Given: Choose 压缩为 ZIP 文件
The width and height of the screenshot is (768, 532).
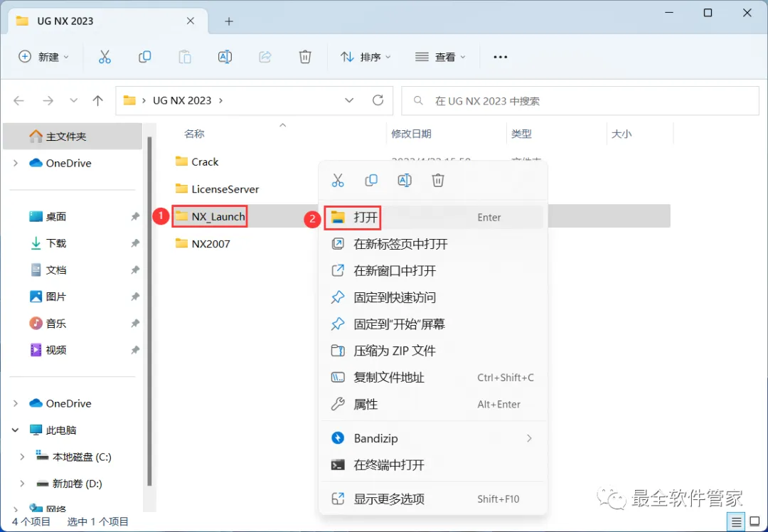Looking at the screenshot, I should [433, 351].
